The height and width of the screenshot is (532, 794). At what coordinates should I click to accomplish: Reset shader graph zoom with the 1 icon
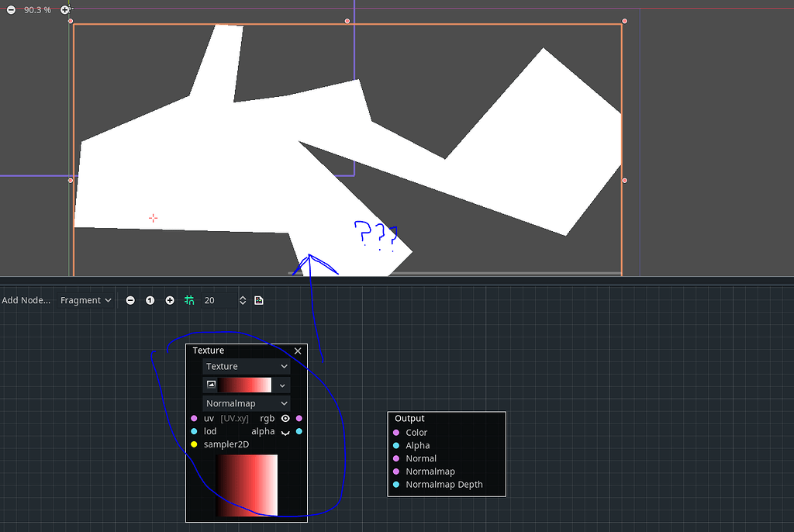(x=150, y=300)
